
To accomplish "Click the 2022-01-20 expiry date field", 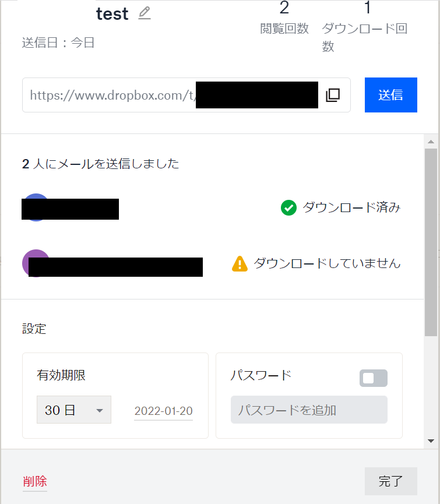I will 163,411.
